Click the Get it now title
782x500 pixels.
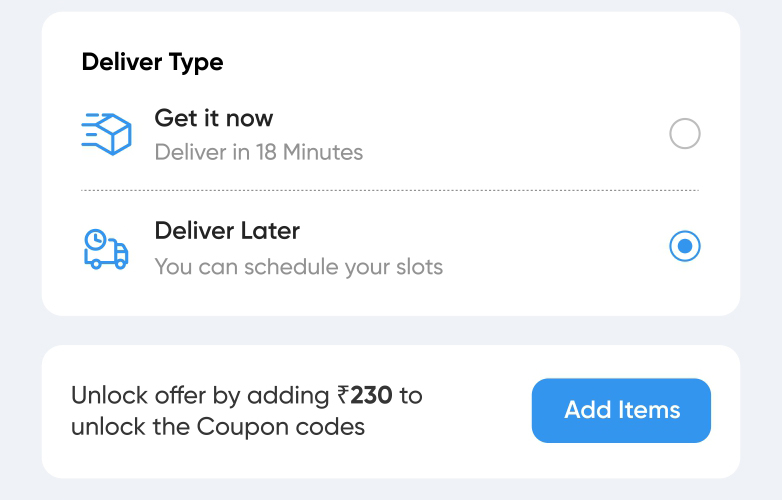[213, 118]
